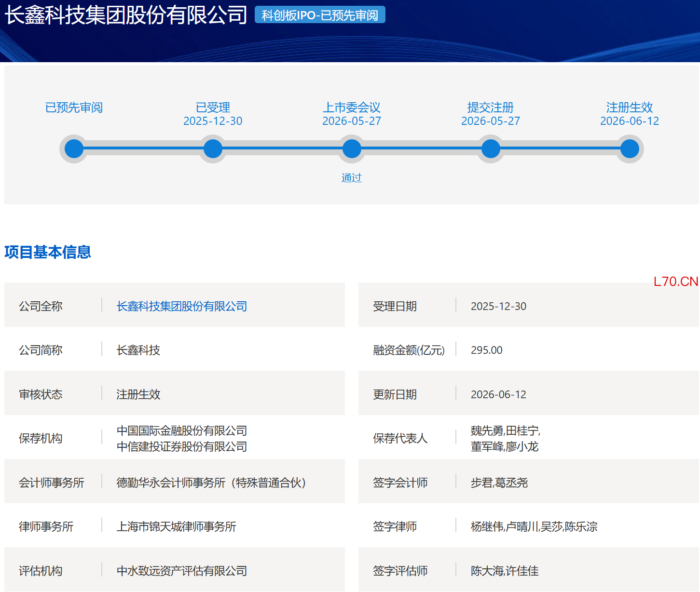Viewport: 700px width, 592px height.
Task: Click 上海市锦天城律师事务所 law firm value
Action: (177, 526)
